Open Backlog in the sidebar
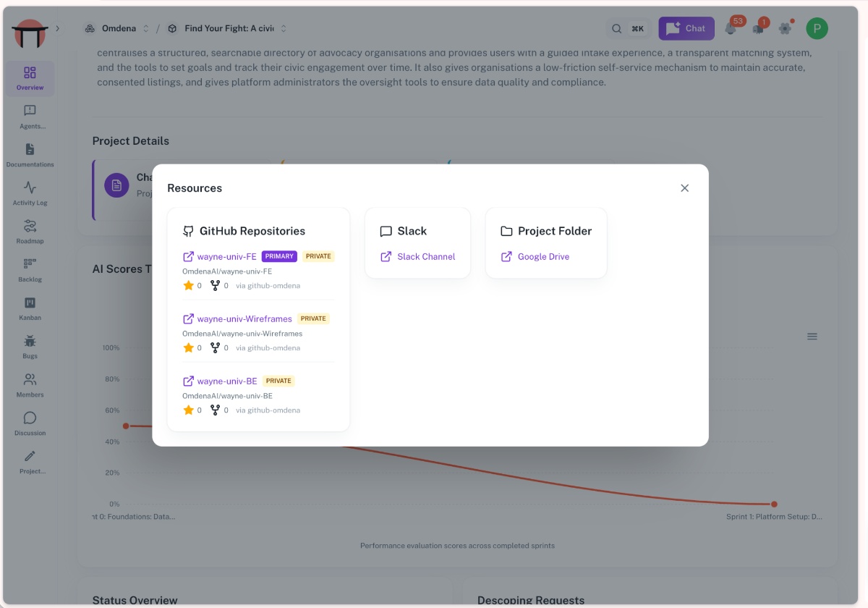The width and height of the screenshot is (868, 608). pyautogui.click(x=30, y=270)
